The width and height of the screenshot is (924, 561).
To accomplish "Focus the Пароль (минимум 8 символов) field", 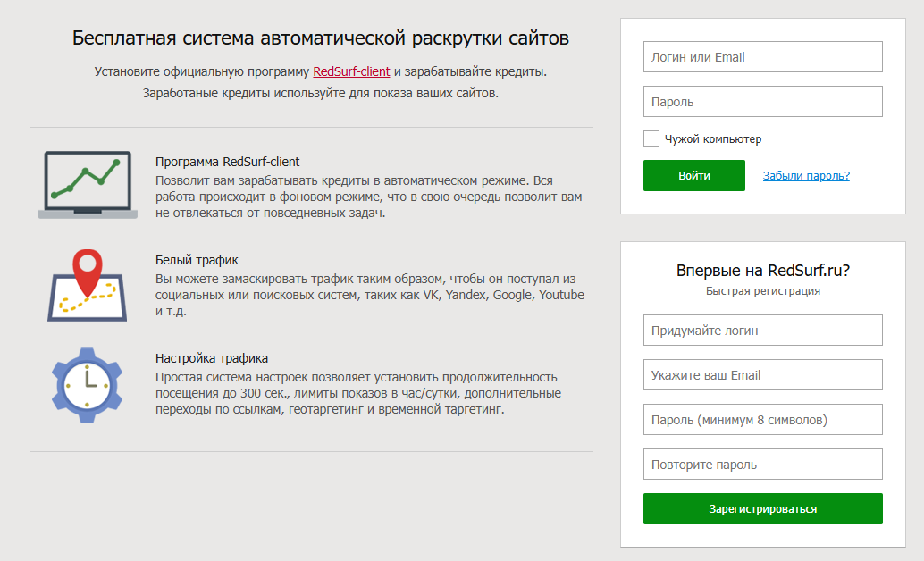I will pos(763,420).
